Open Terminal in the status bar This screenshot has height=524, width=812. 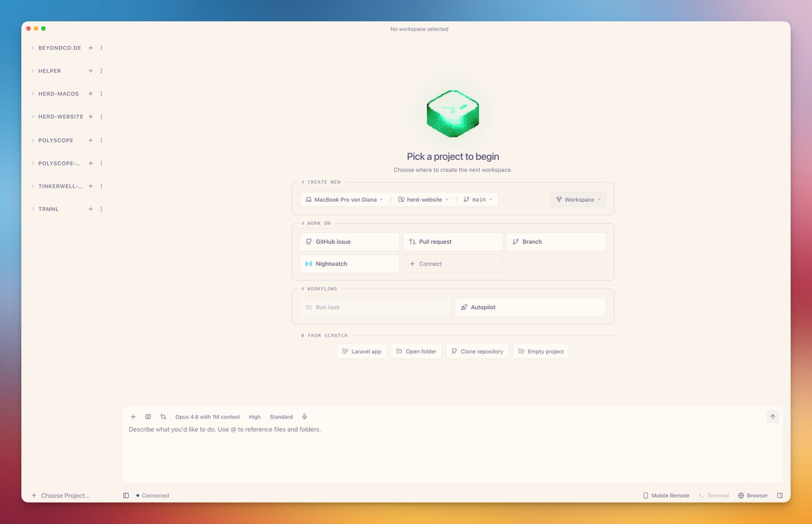tap(714, 496)
